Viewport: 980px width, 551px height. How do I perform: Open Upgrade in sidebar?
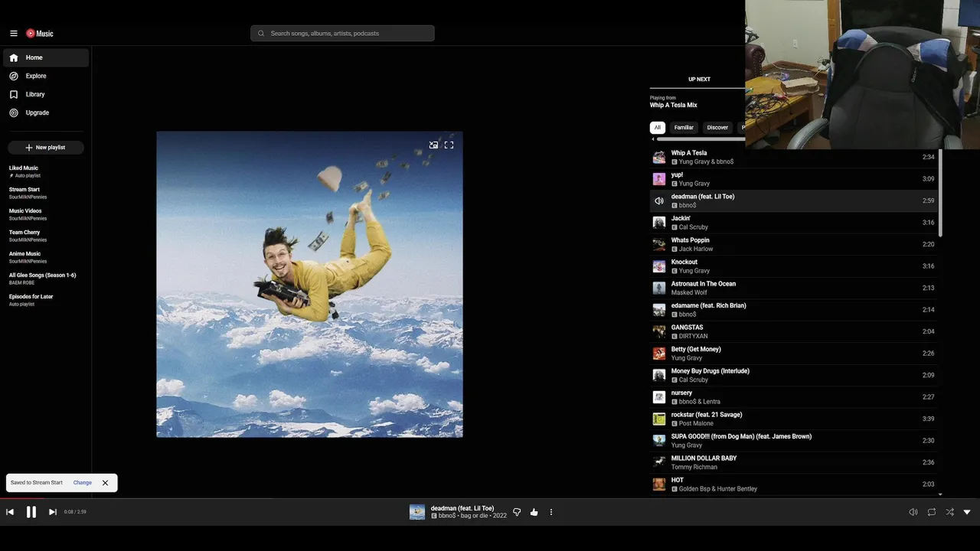[46, 112]
